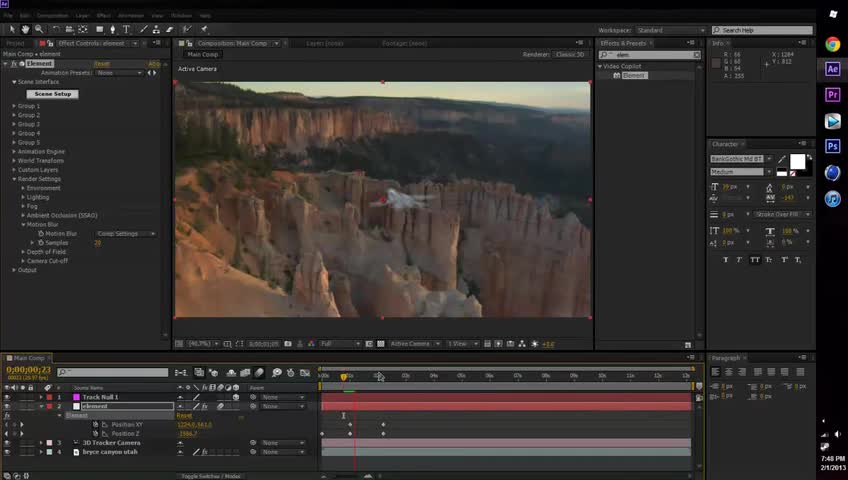Image resolution: width=848 pixels, height=480 pixels.
Task: Launch Premiere Pro from the taskbar
Action: [832, 95]
